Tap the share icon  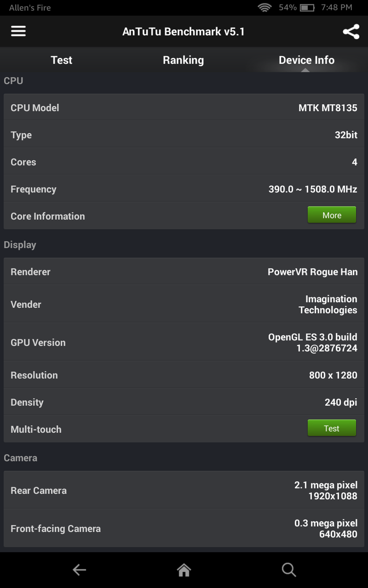click(x=351, y=32)
